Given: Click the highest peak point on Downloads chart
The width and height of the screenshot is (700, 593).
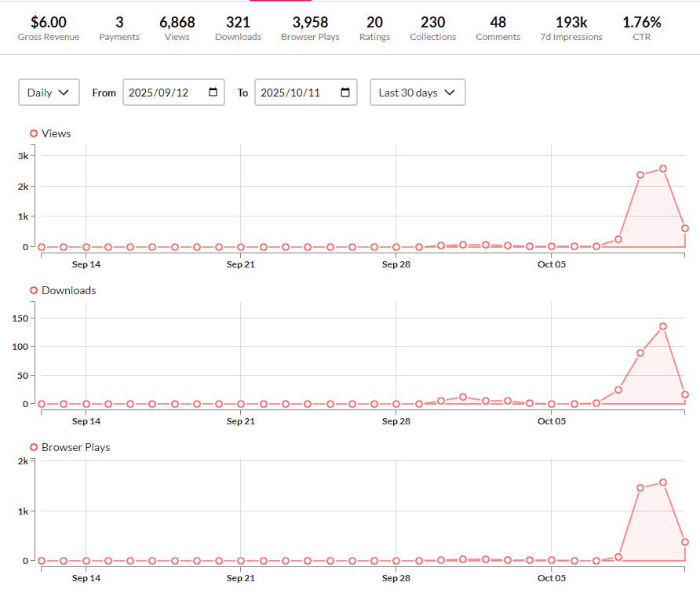Looking at the screenshot, I should tap(663, 326).
